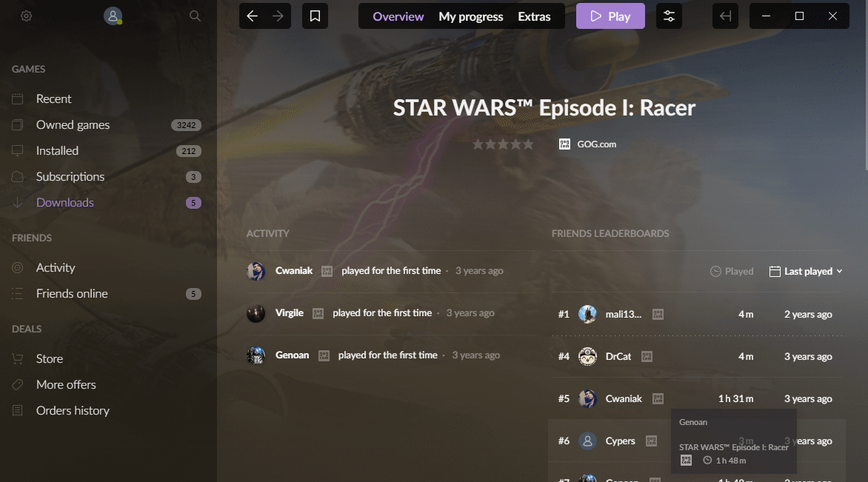Rate the game five stars
This screenshot has height=482, width=868.
tap(528, 144)
